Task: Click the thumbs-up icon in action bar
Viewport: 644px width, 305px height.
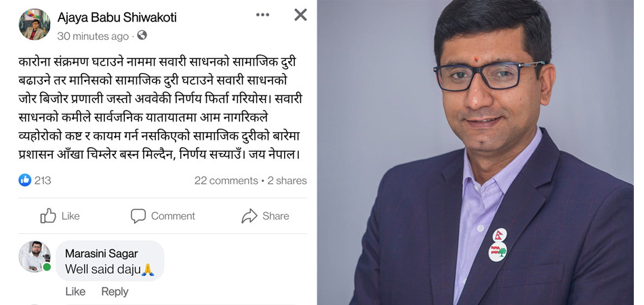Action: (x=48, y=216)
